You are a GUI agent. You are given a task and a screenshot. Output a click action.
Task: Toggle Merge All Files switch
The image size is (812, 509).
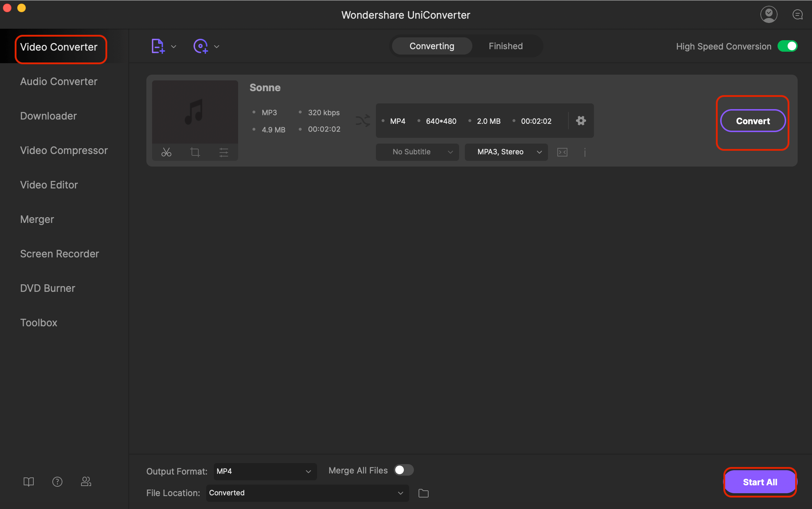coord(403,470)
